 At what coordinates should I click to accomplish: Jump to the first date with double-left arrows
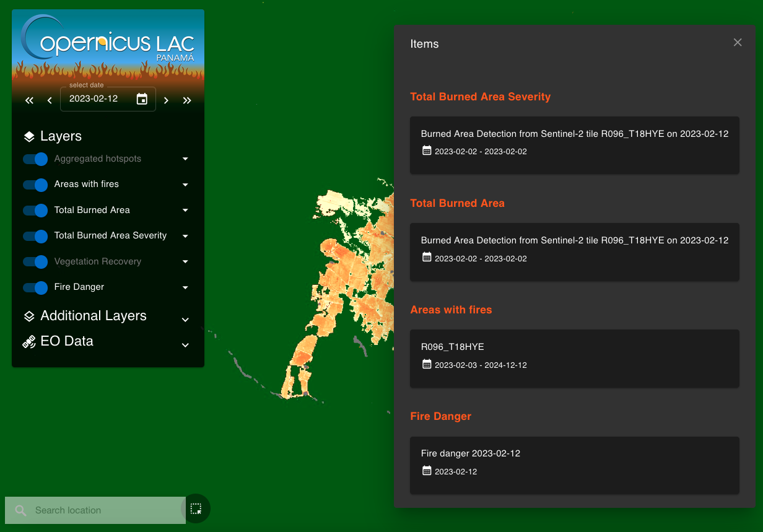pyautogui.click(x=29, y=100)
